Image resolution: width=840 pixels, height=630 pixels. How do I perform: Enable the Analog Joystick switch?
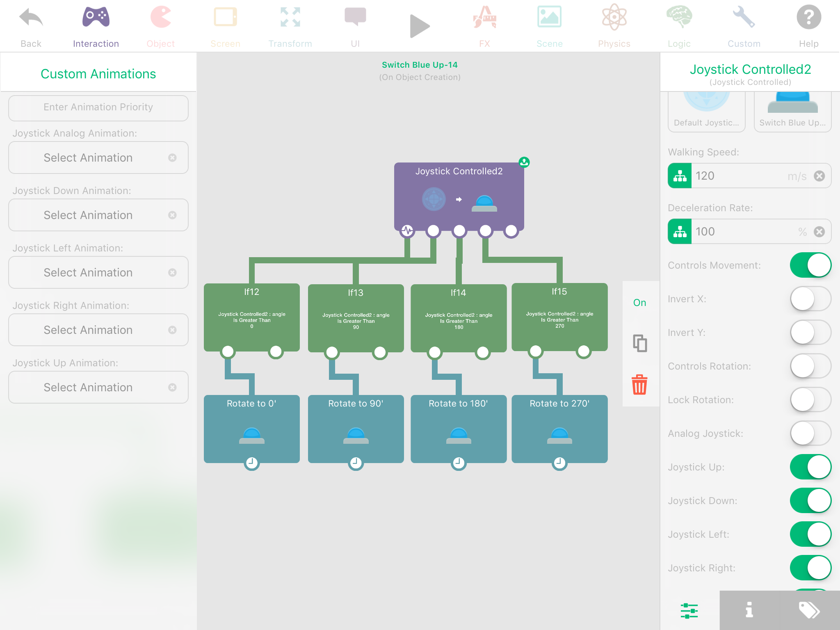click(x=810, y=434)
